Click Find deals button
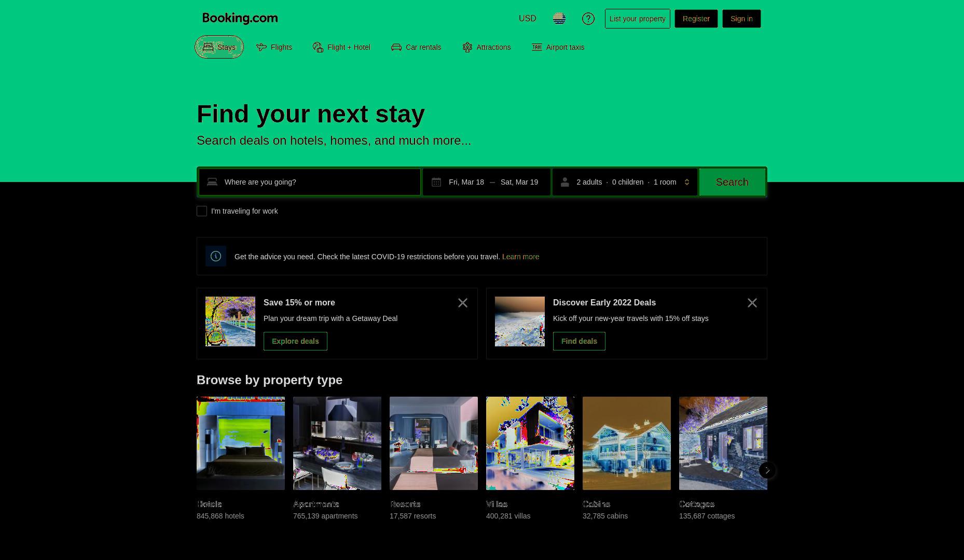 (579, 341)
